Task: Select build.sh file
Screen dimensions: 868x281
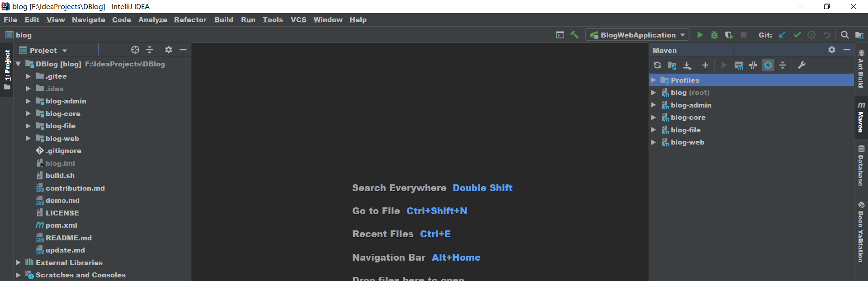Action: coord(60,176)
